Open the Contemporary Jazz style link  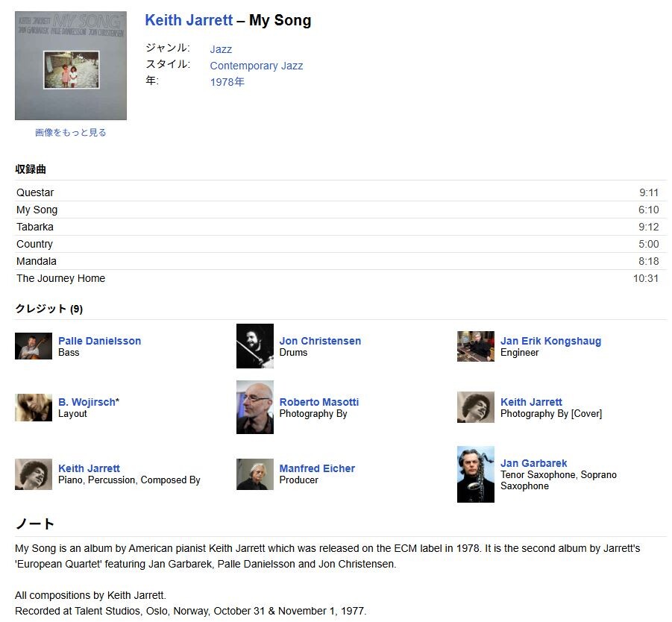click(x=257, y=66)
